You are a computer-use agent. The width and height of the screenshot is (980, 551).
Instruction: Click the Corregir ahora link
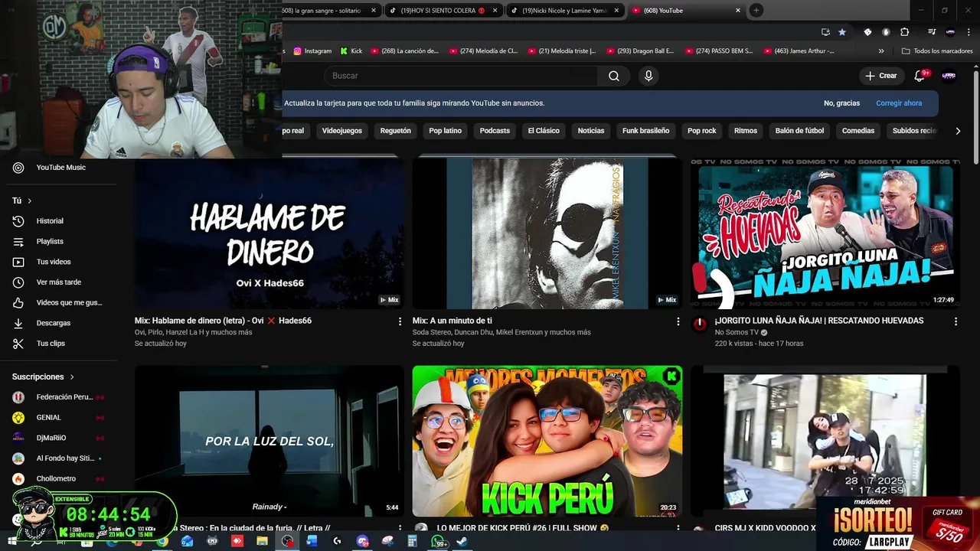(x=899, y=103)
